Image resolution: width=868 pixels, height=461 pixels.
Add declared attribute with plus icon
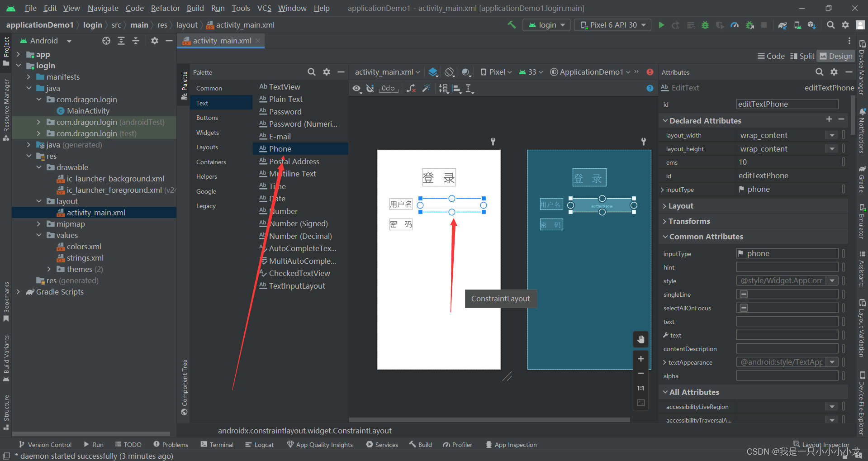tap(829, 119)
